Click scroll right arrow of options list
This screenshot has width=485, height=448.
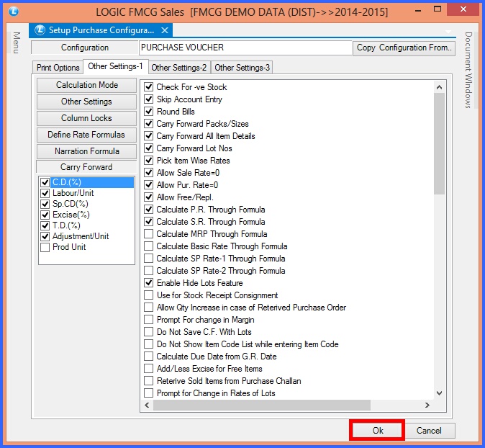pos(427,405)
